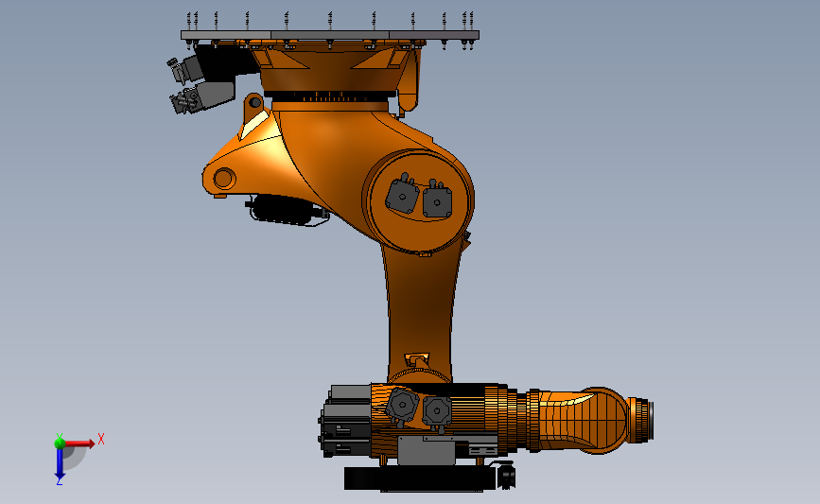This screenshot has height=504, width=820.
Task: Select the gray junction box on the lower housing
Action: pyautogui.click(x=427, y=451)
